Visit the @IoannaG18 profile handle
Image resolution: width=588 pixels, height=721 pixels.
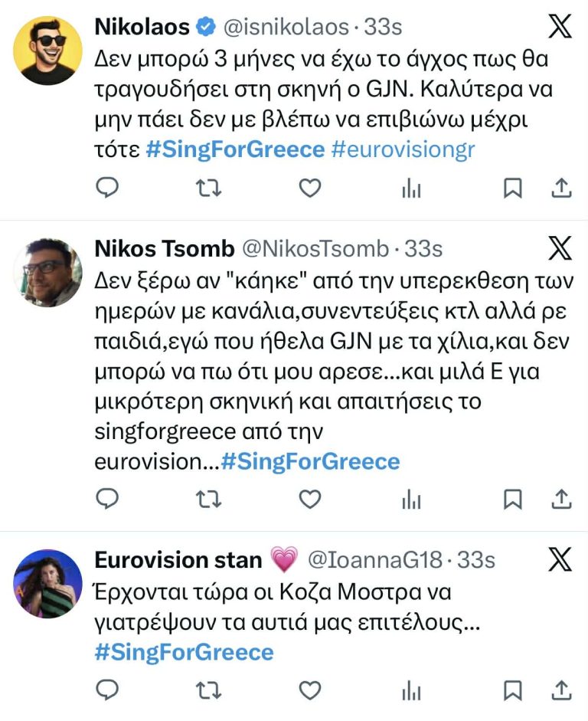374,560
